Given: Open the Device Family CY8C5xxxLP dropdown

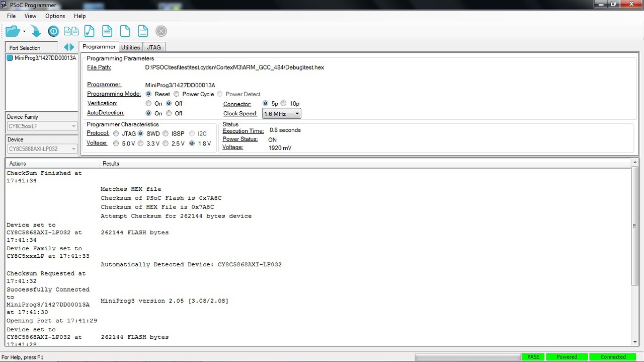Looking at the screenshot, I should coord(42,126).
